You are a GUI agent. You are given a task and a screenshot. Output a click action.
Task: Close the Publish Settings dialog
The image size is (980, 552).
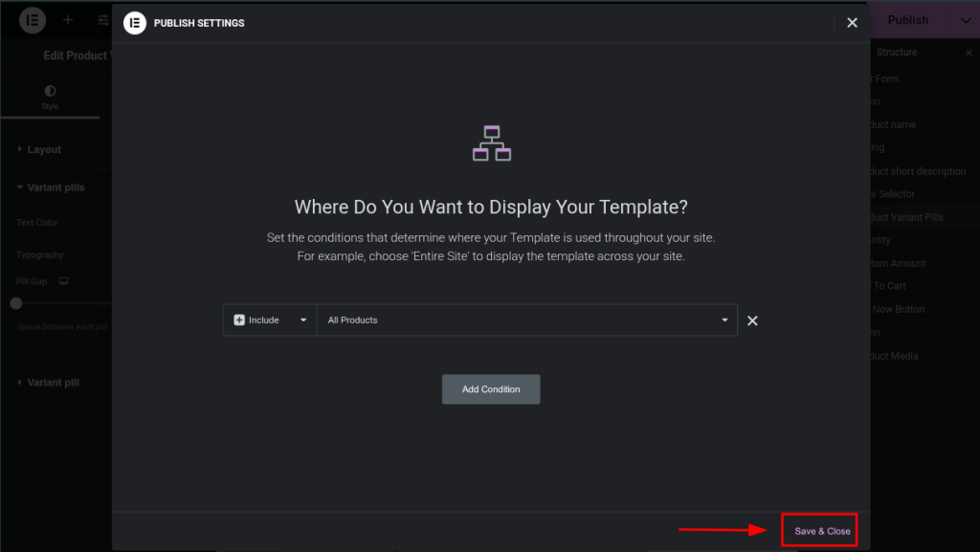(x=852, y=23)
